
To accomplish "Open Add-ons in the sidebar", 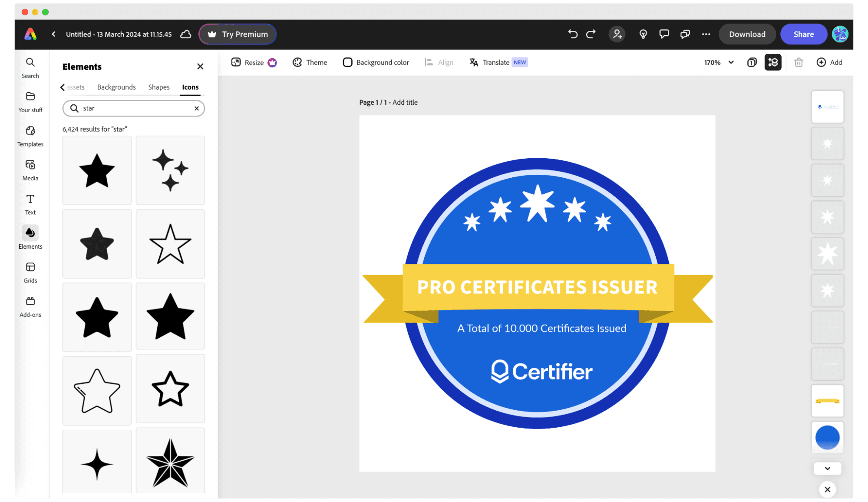I will [30, 307].
